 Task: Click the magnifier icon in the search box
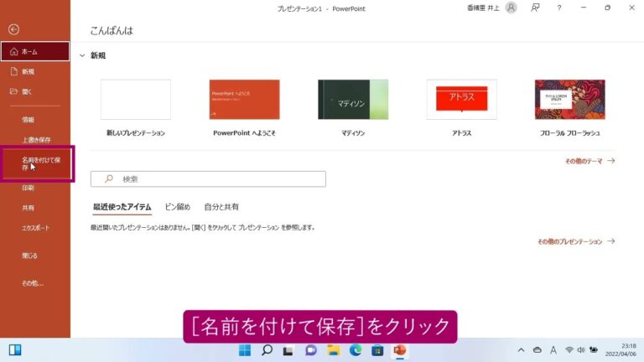pyautogui.click(x=109, y=178)
